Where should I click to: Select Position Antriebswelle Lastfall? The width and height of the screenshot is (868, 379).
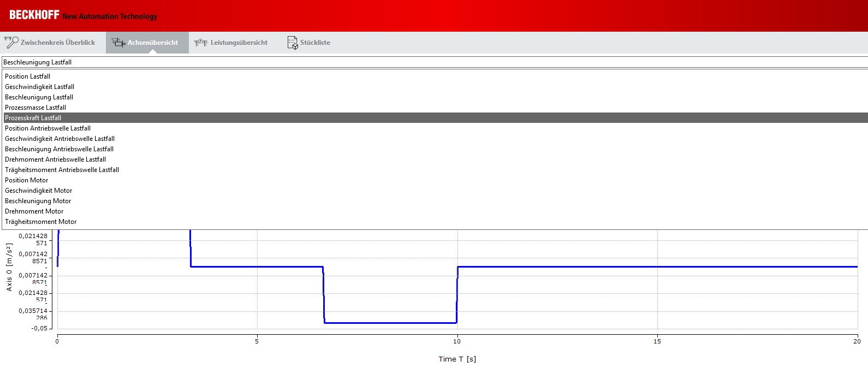(436, 128)
